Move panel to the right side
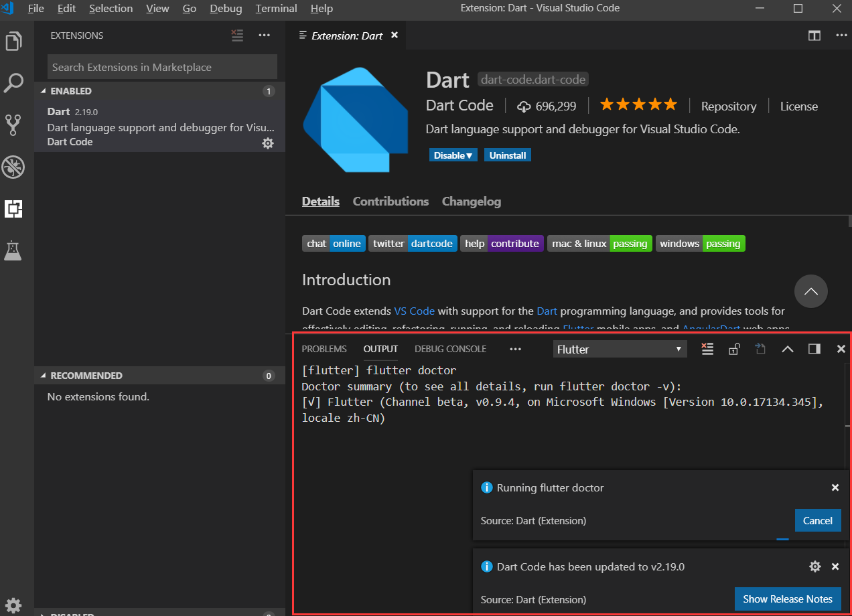 [x=814, y=349]
